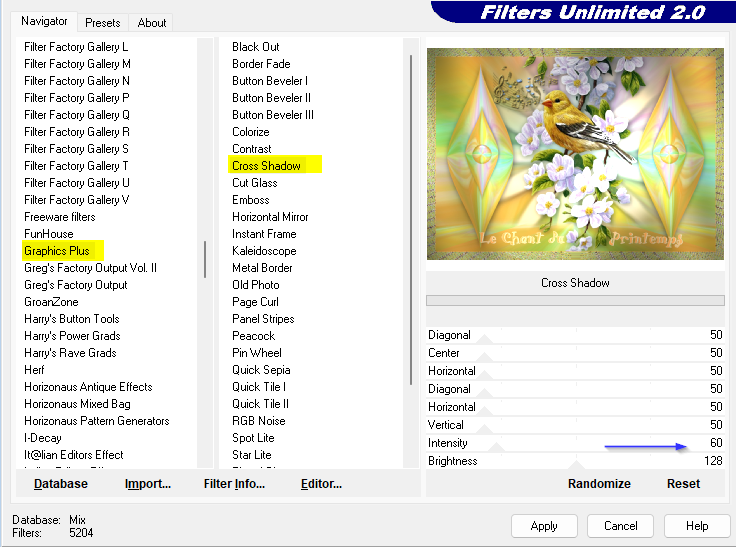The width and height of the screenshot is (736, 547).
Task: Click the Apply button
Action: tap(544, 526)
